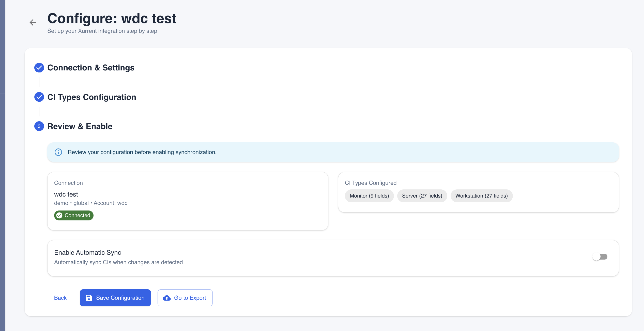Screen dimensions: 644x331
Task: Click the info icon in the review banner
Action: [58, 152]
